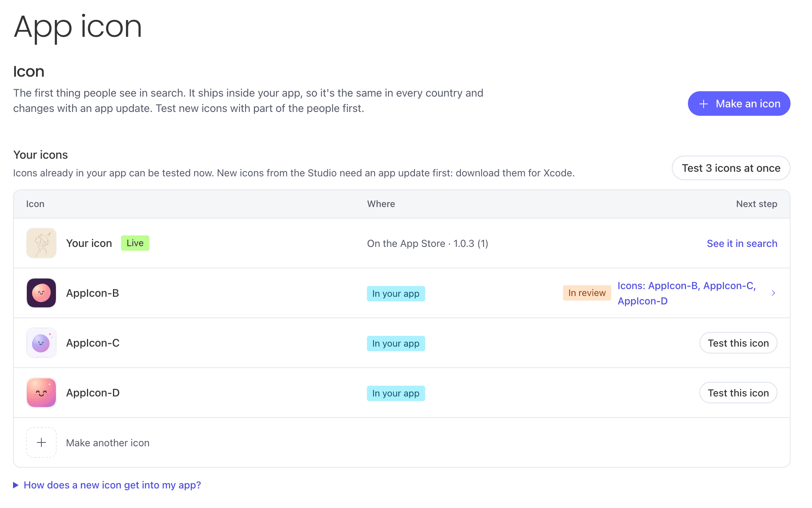
Task: Click the Icon column header
Action: pos(35,204)
